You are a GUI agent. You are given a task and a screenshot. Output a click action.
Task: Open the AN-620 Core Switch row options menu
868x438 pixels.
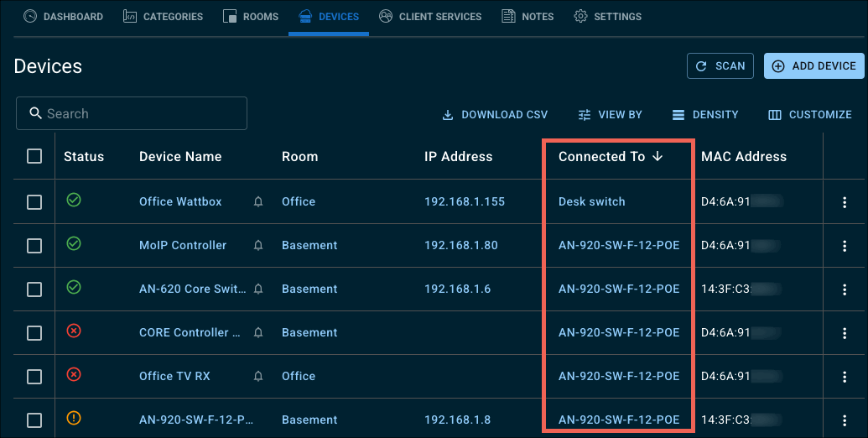(845, 289)
